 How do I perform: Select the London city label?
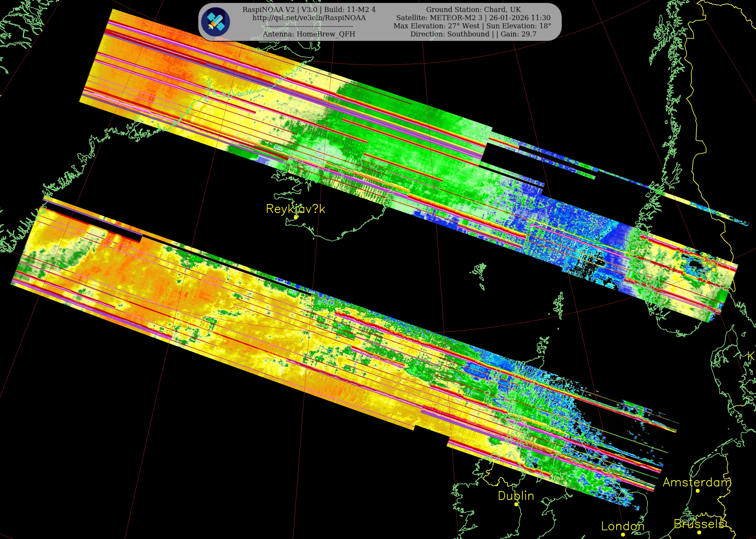pyautogui.click(x=623, y=526)
